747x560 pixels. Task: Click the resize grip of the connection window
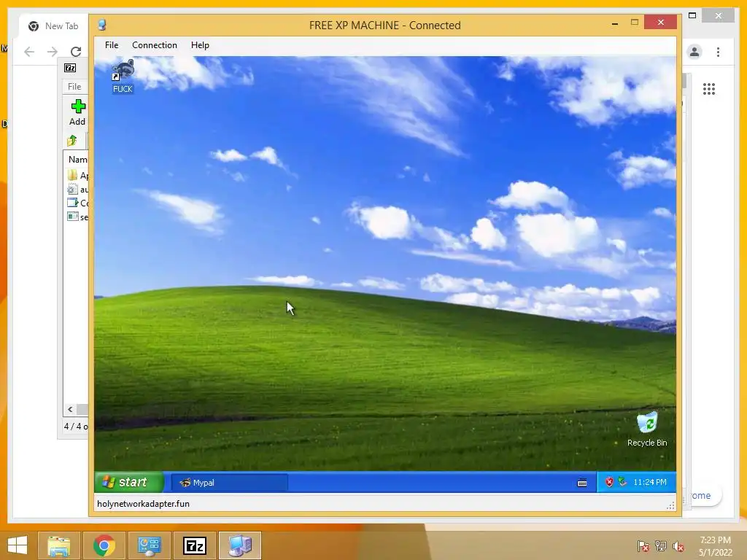point(670,505)
